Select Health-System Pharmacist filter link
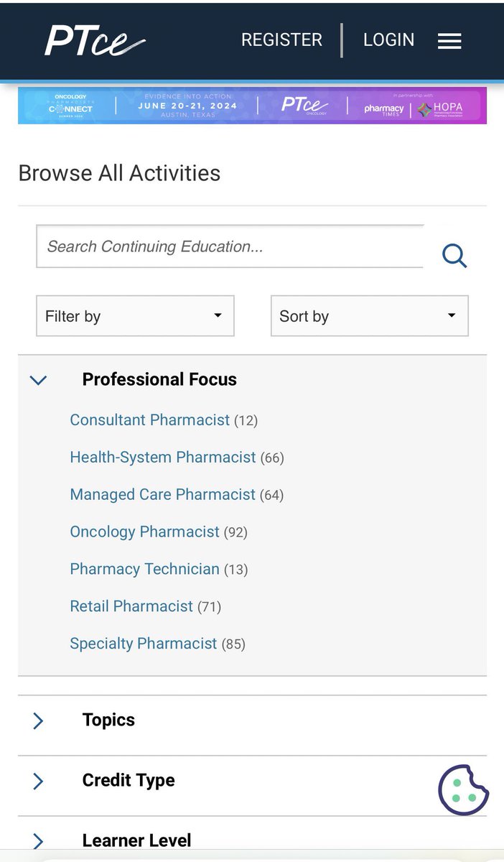The image size is (504, 862). [162, 457]
